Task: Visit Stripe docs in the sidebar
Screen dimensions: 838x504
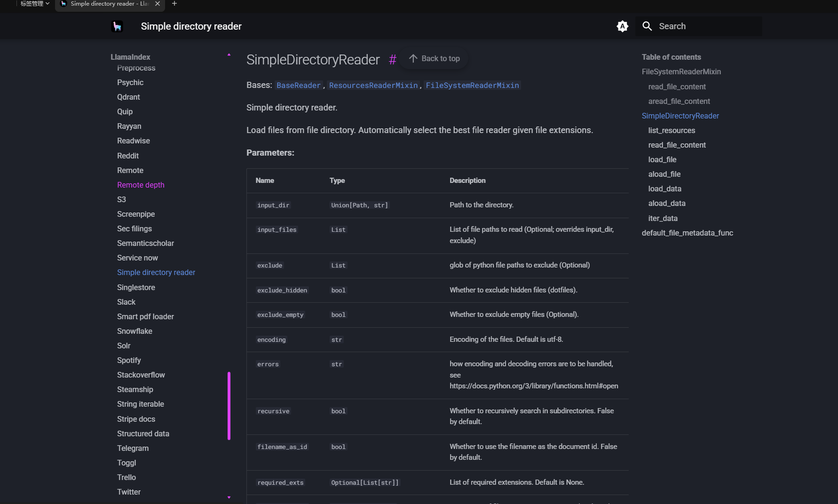Action: point(136,419)
